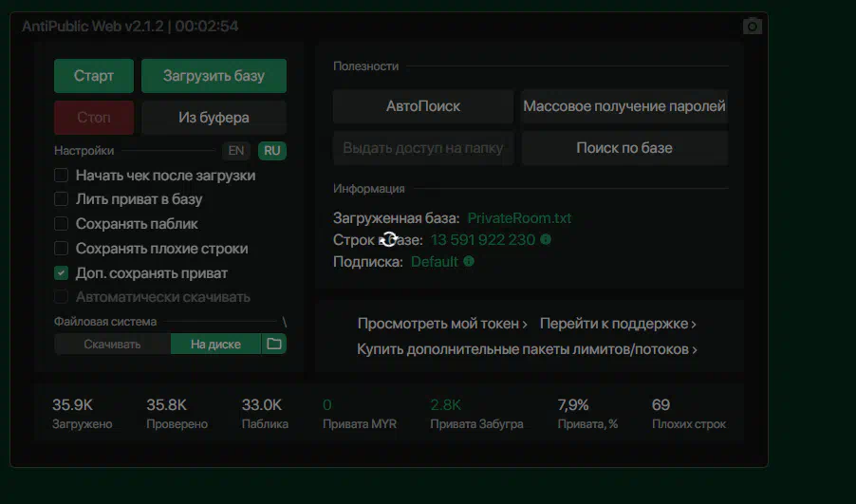Click the 0 Привата MYR statistic

(360, 414)
